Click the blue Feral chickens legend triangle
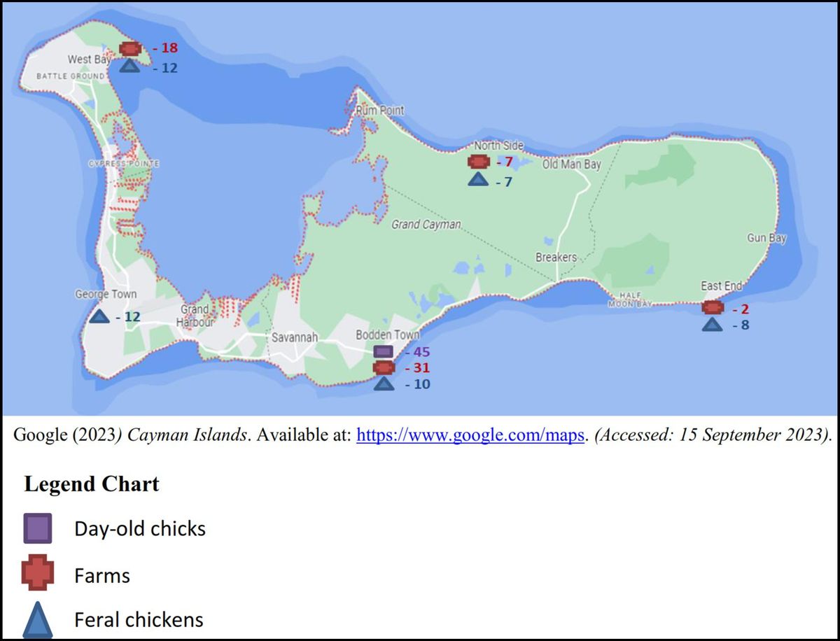The image size is (840, 641). click(x=38, y=620)
